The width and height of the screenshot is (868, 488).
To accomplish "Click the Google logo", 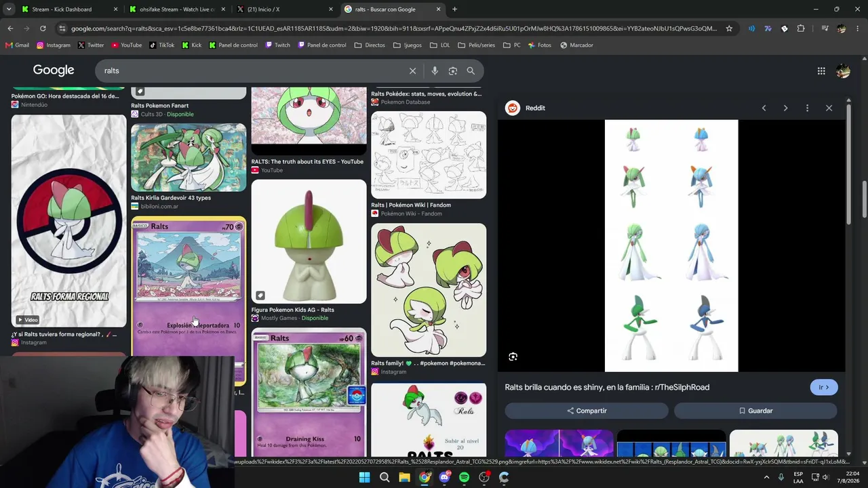I will click(54, 70).
